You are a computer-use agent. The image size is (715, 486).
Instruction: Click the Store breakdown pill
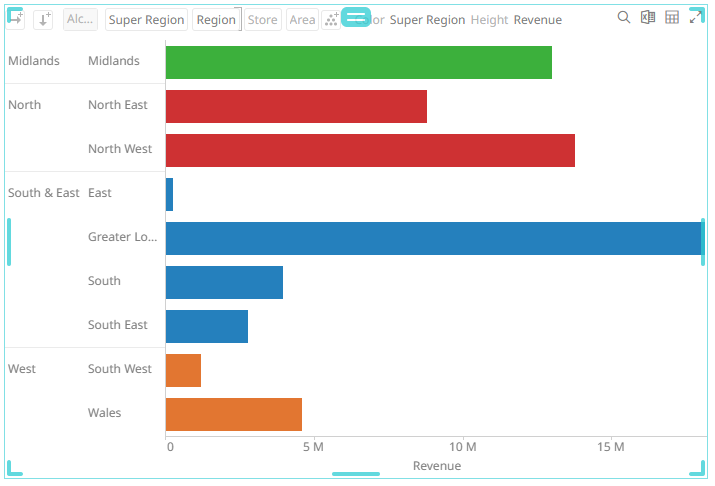(x=263, y=20)
